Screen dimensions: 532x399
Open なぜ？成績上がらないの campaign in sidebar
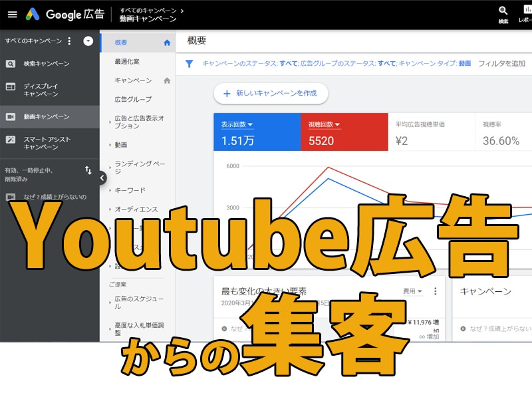[x=55, y=197]
